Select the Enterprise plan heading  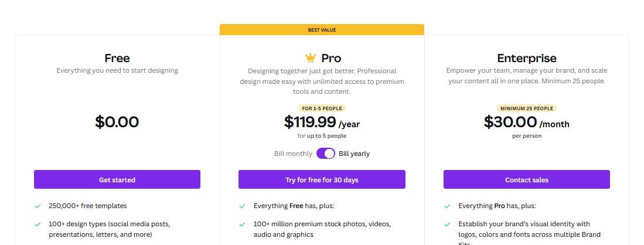[526, 58]
